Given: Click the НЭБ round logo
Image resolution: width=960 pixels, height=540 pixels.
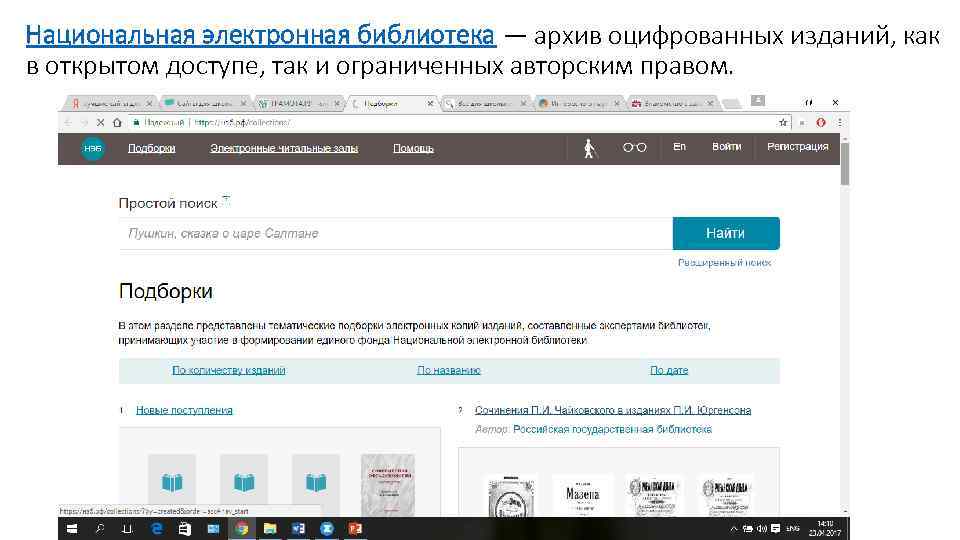Looking at the screenshot, I should pos(92,148).
